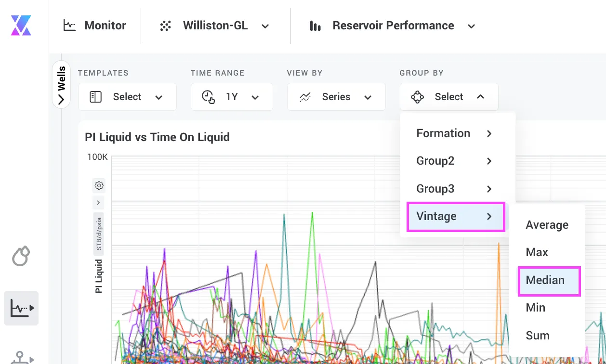Open the 1Y time range dropdown

[232, 97]
